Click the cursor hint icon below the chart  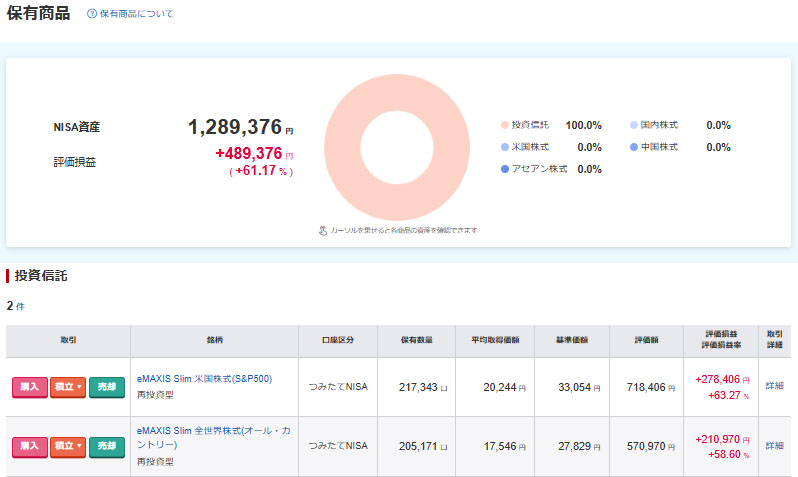point(323,230)
